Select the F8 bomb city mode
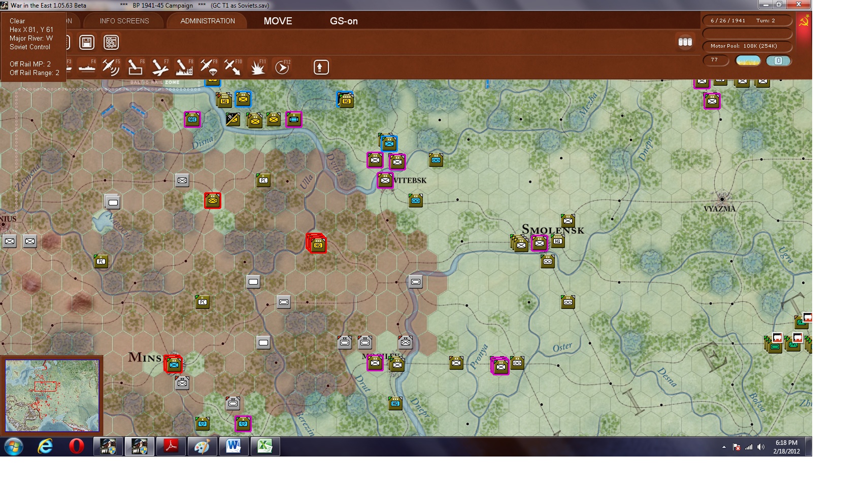This screenshot has width=868, height=489. click(184, 67)
